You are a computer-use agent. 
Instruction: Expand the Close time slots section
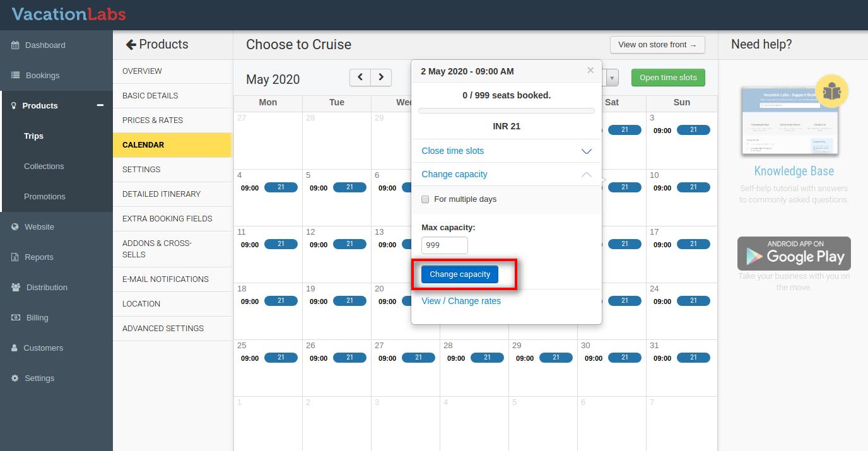(586, 151)
